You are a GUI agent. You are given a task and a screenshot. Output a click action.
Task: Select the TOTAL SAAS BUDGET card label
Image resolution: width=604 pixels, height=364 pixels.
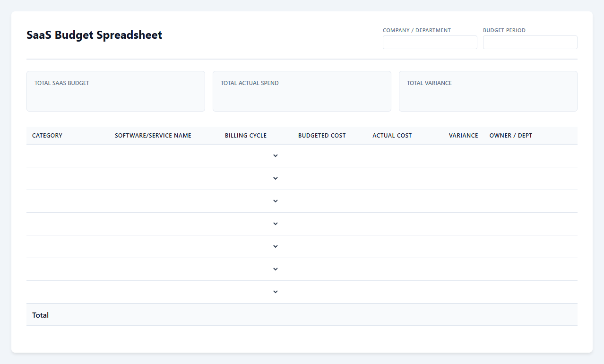pos(62,83)
